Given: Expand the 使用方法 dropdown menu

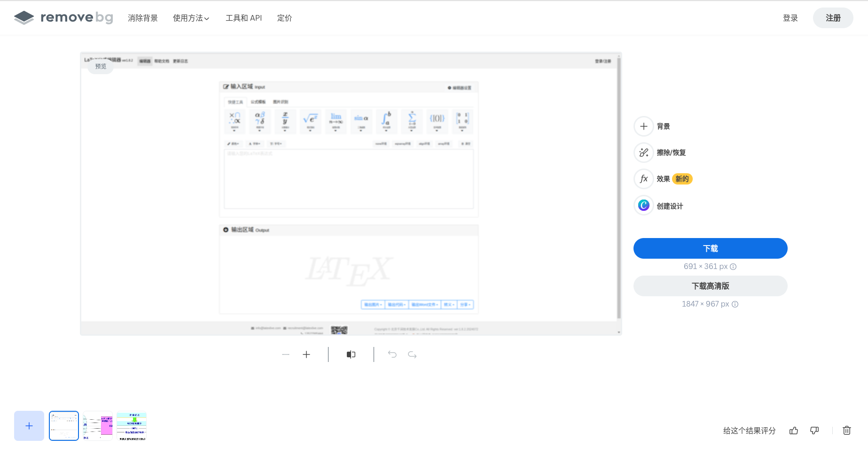Looking at the screenshot, I should click(x=191, y=18).
